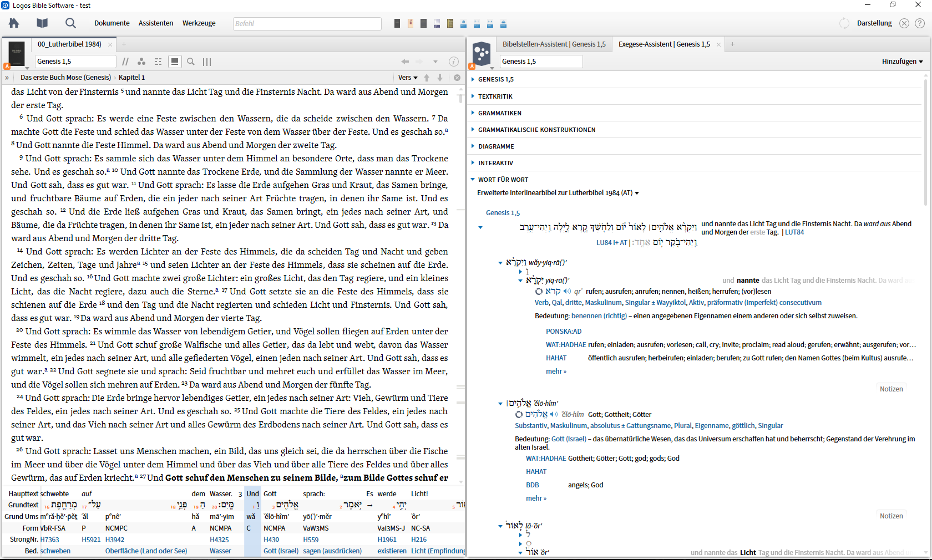Switch to Bibelstellen-Assistent tab
932x560 pixels.
point(554,44)
